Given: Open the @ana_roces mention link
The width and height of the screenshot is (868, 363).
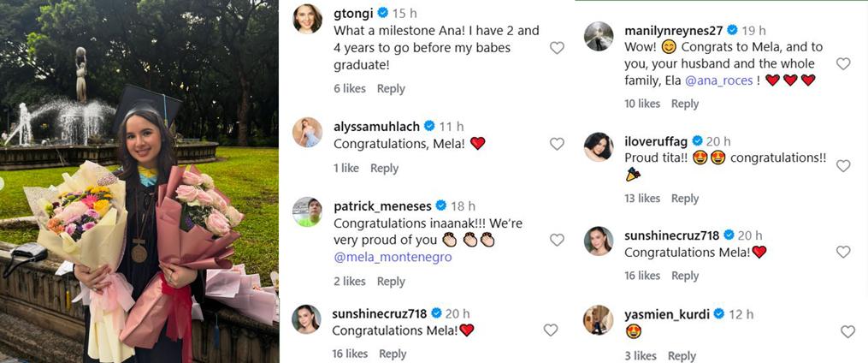Looking at the screenshot, I should (718, 80).
